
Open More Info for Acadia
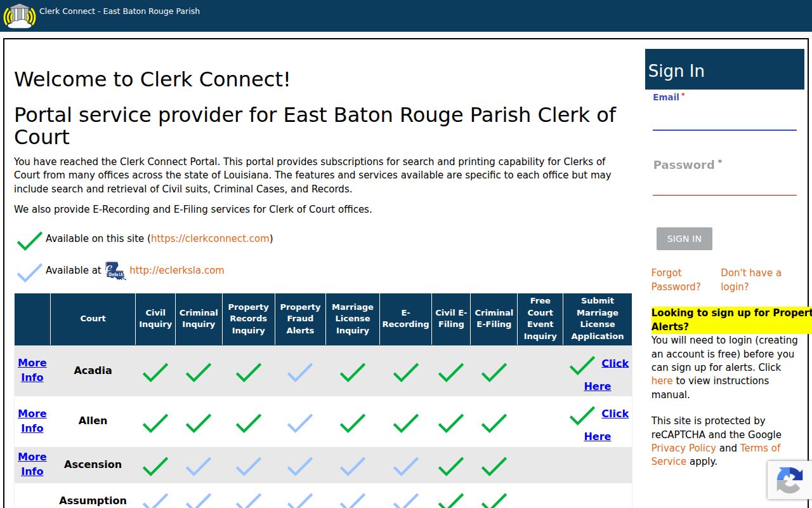pos(32,370)
